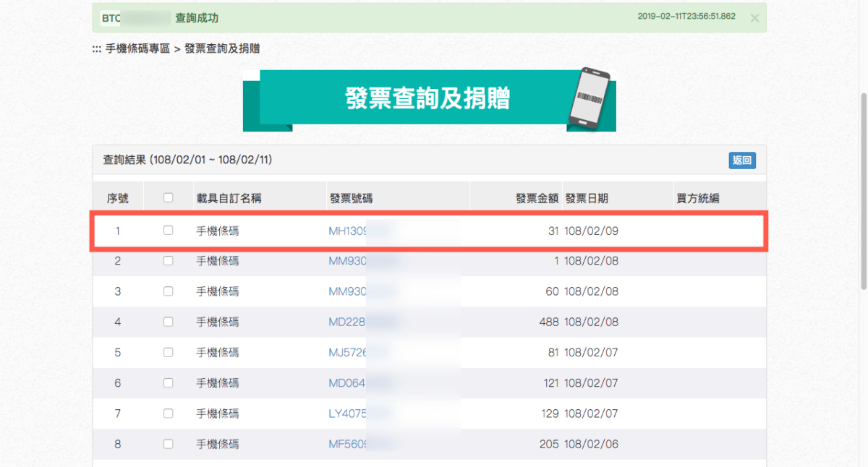Click amount 488 in row 4
This screenshot has width=868, height=467.
pos(549,322)
